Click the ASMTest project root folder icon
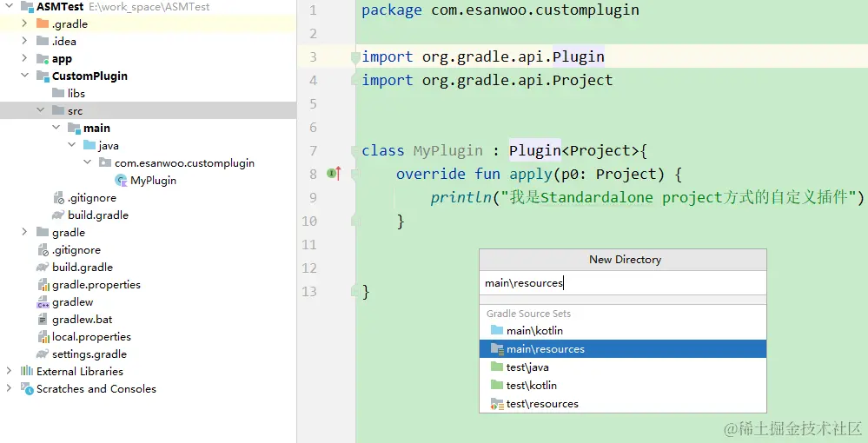Viewport: 868px width, 443px height. point(27,7)
